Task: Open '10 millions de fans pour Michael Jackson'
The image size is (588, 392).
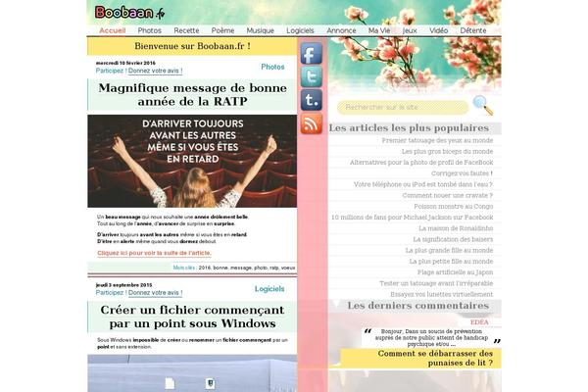Action: [x=413, y=218]
